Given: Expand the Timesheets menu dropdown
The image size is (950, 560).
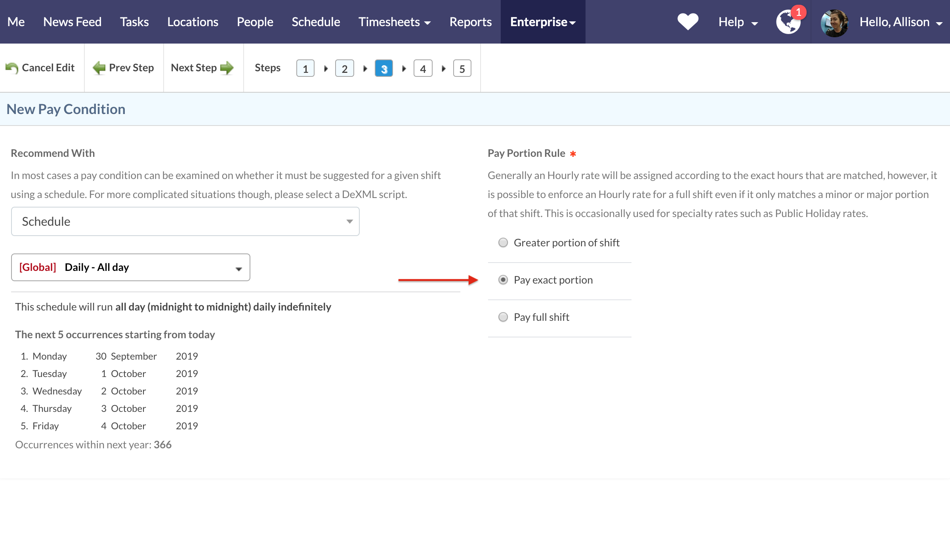Looking at the screenshot, I should 394,22.
